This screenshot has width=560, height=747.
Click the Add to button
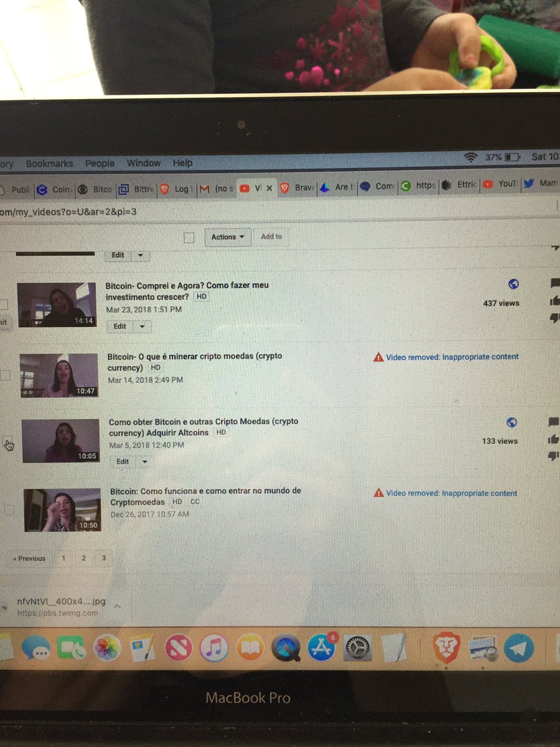pos(271,237)
